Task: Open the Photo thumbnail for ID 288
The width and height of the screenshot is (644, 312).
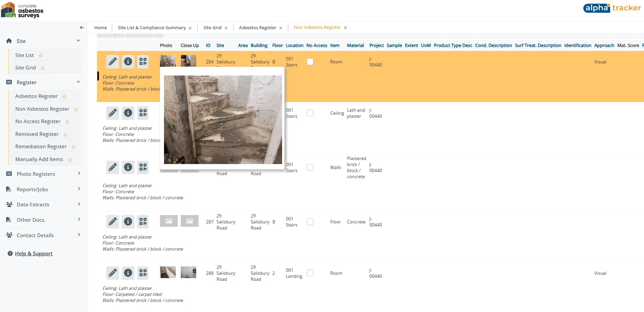Action: click(168, 272)
